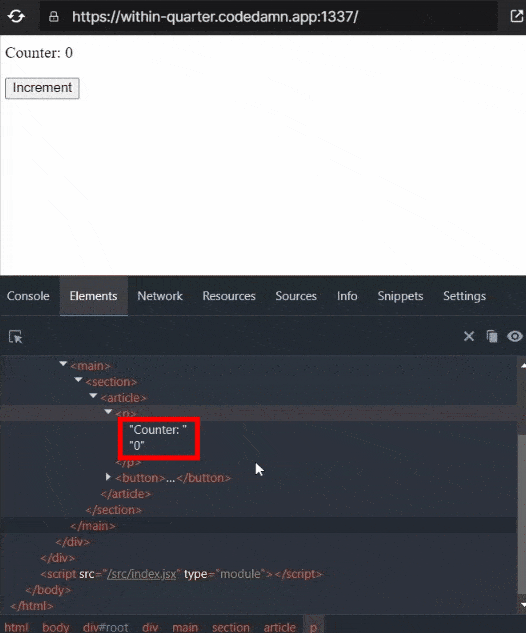The image size is (526, 633).
Task: Switch to the Console tab
Action: coord(28,296)
